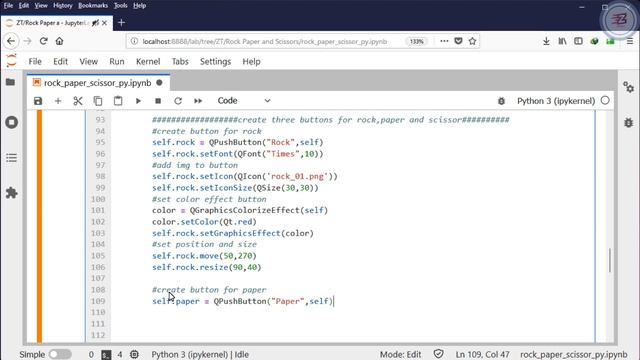Click Python 3 (ipykernel) | Idle status
The height and width of the screenshot is (360, 640).
[200, 354]
